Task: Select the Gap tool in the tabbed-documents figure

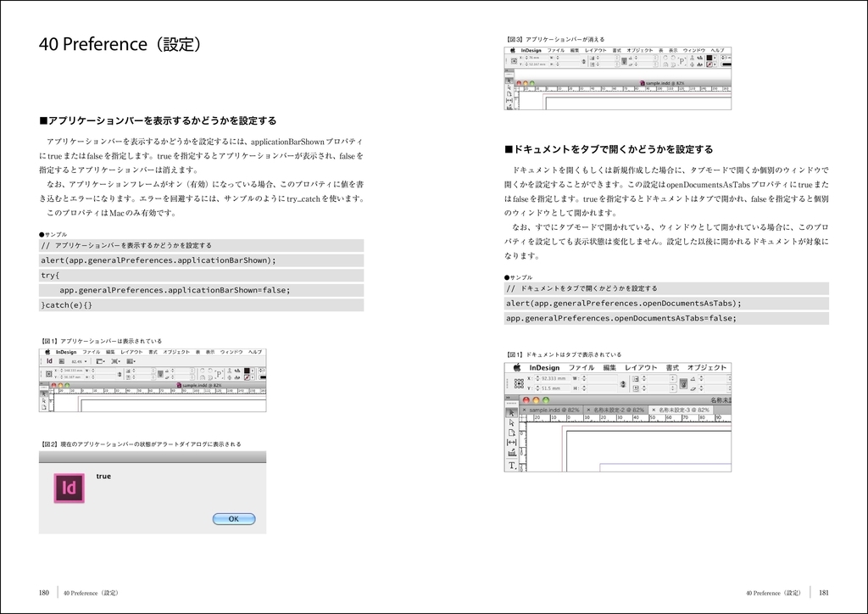Action: [511, 443]
